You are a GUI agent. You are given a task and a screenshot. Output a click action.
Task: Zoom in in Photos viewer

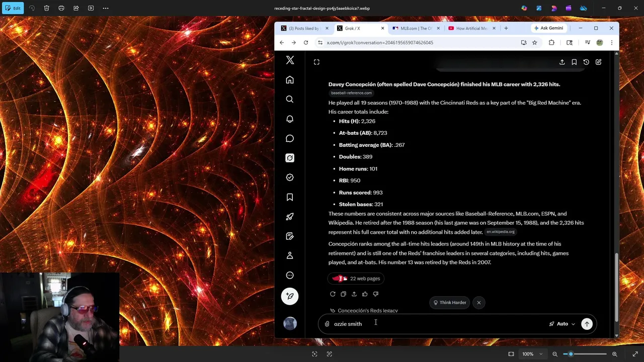tap(614, 354)
